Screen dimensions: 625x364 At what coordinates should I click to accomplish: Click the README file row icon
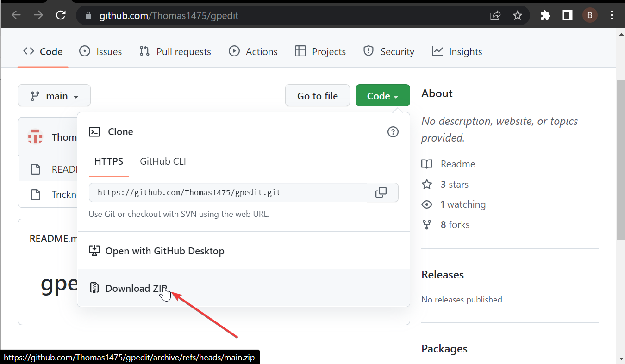35,169
